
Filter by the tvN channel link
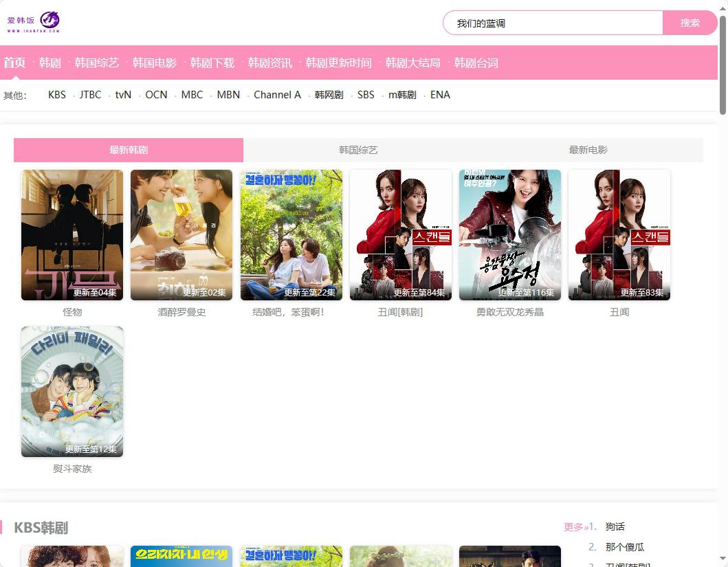pyautogui.click(x=123, y=95)
